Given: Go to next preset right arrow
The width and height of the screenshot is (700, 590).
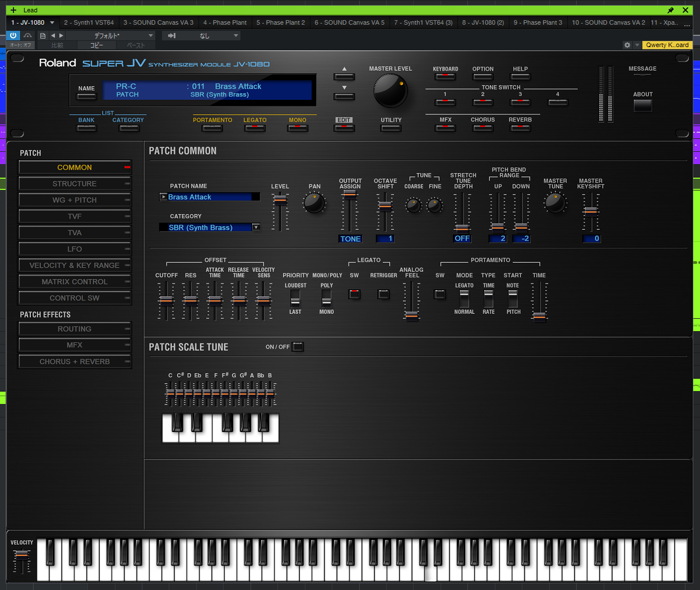Looking at the screenshot, I should (61, 35).
